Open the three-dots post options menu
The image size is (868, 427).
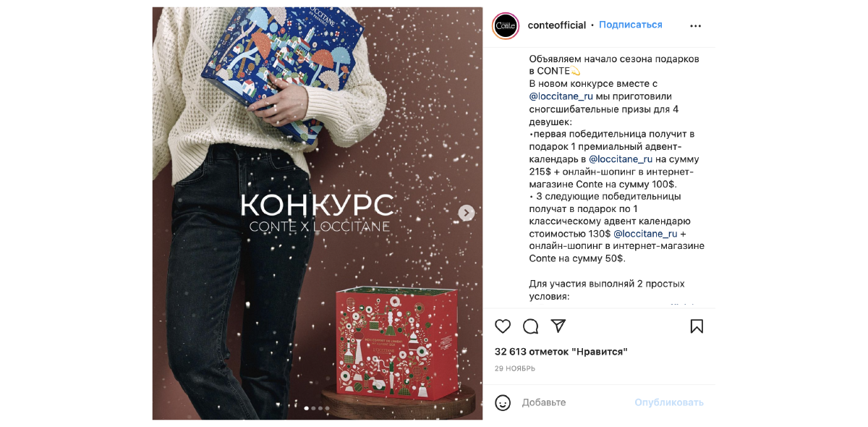tap(695, 26)
